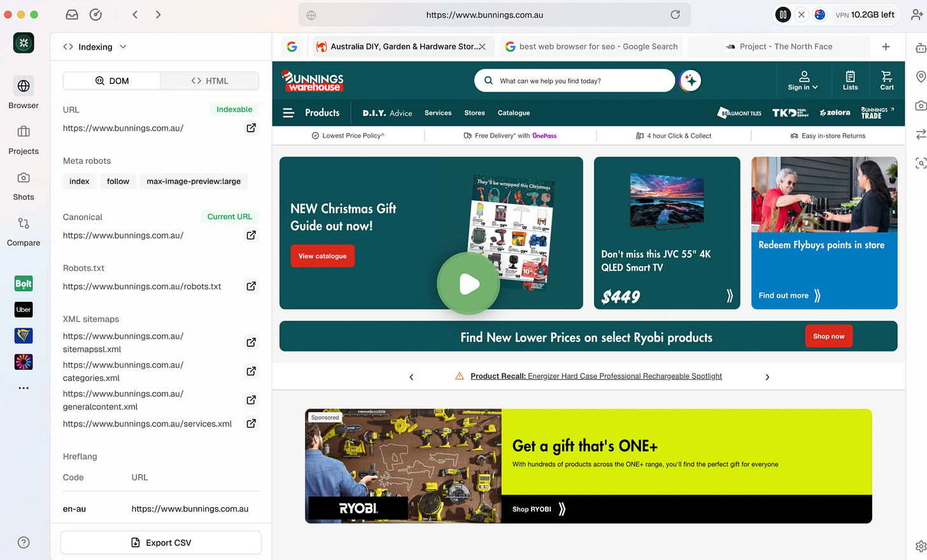Open the add user icon at top right

click(917, 15)
